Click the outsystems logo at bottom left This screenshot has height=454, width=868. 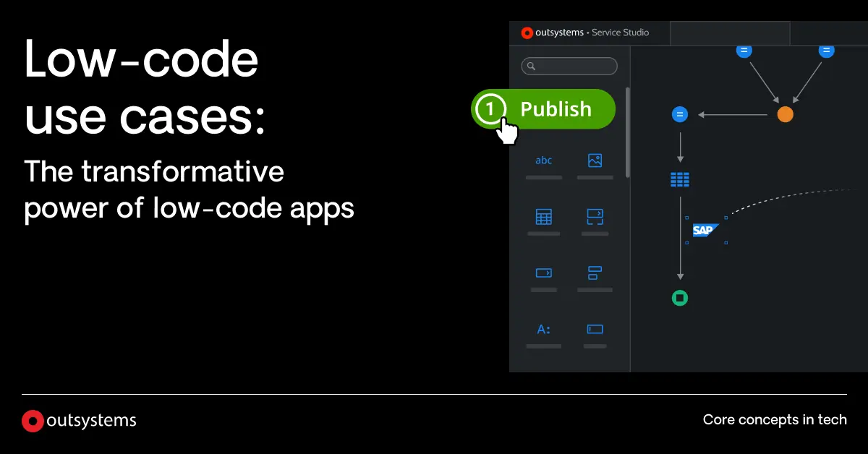[80, 421]
